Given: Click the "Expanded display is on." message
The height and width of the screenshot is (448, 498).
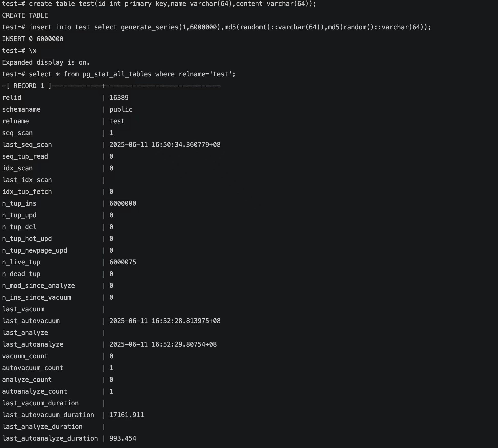Looking at the screenshot, I should 46,62.
